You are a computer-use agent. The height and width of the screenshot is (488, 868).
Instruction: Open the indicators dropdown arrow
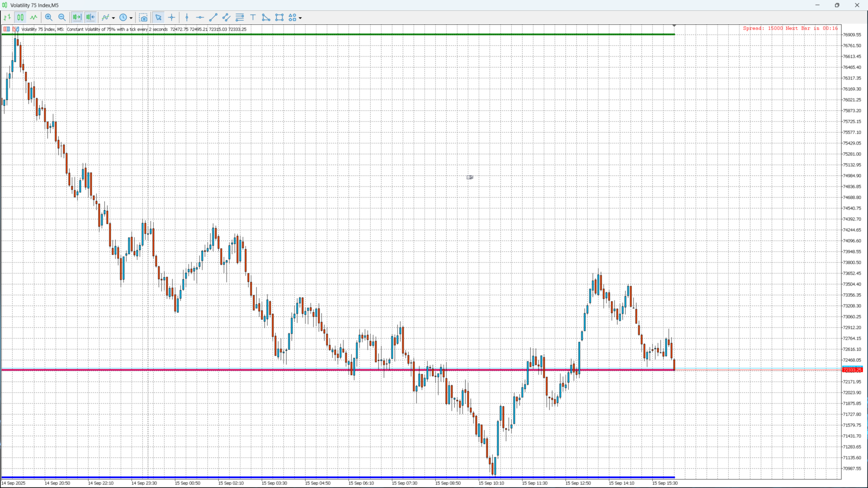[113, 18]
